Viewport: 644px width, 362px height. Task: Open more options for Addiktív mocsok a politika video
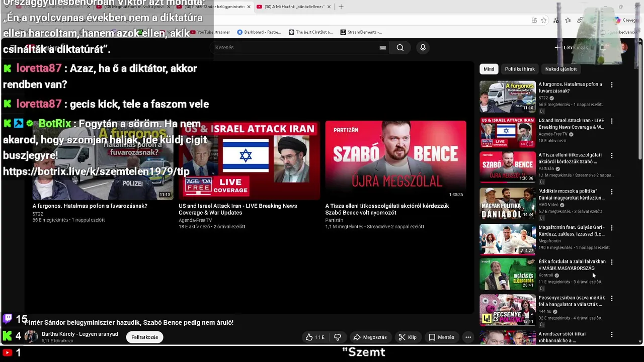(612, 192)
